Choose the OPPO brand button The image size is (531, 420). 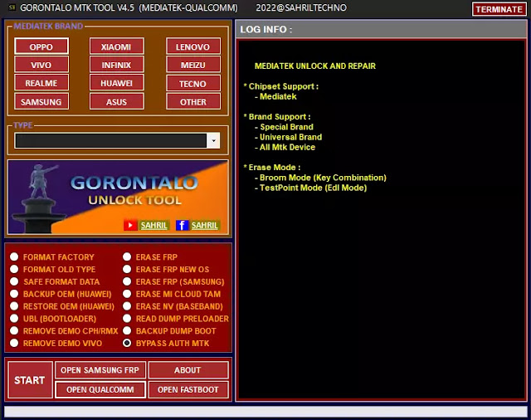(x=41, y=46)
